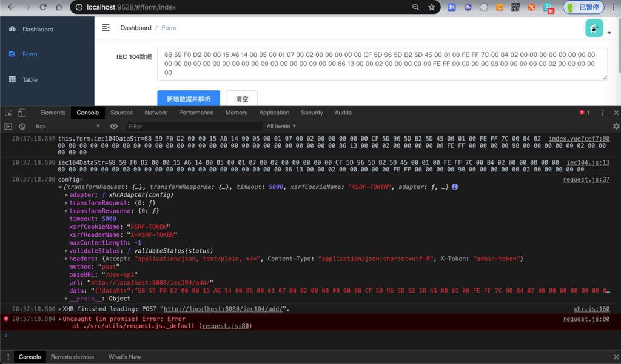Expand the __proto__ property

pyautogui.click(x=66, y=299)
